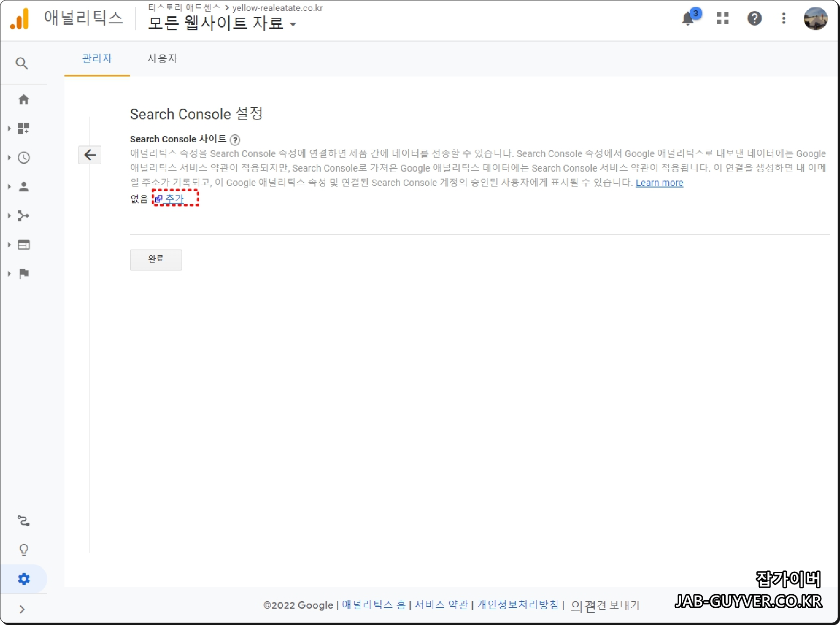Image resolution: width=840 pixels, height=625 pixels.
Task: Click the 티스토리 애드센스 breadcrumb text
Action: tap(184, 7)
